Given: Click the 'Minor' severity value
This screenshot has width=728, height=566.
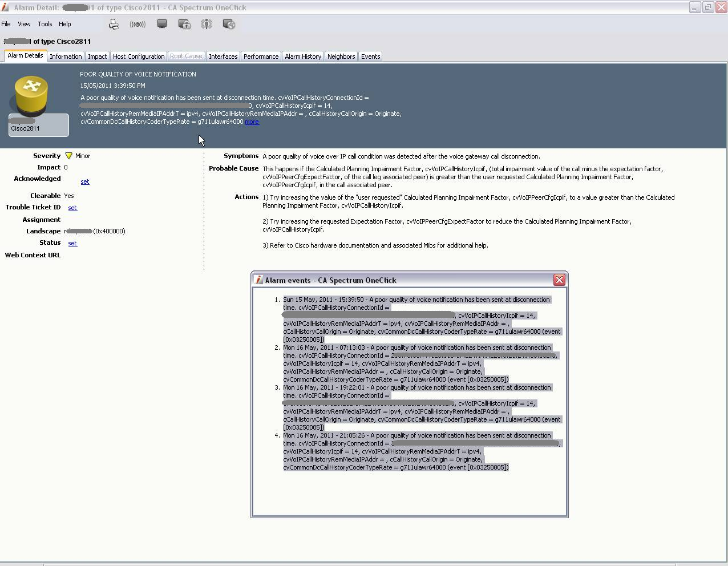Looking at the screenshot, I should pos(83,156).
